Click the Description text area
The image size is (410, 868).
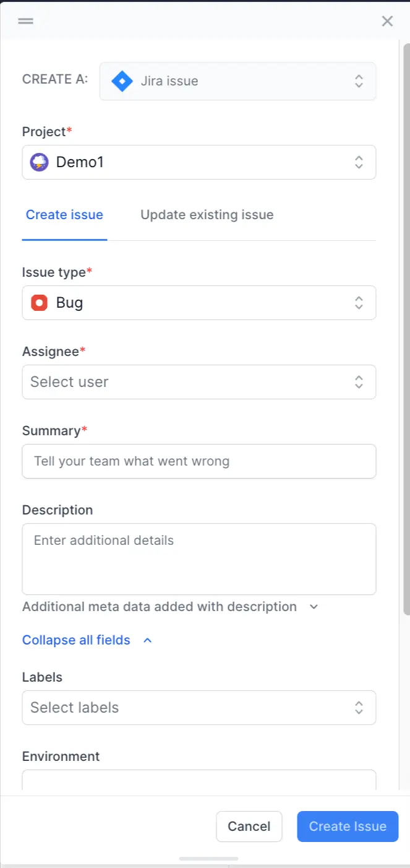click(x=199, y=558)
